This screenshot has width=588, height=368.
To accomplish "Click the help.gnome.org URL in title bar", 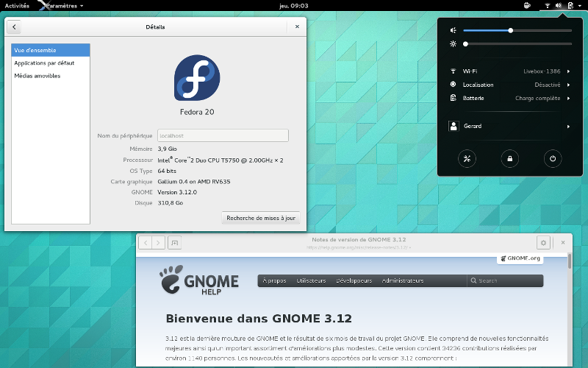I will (359, 247).
